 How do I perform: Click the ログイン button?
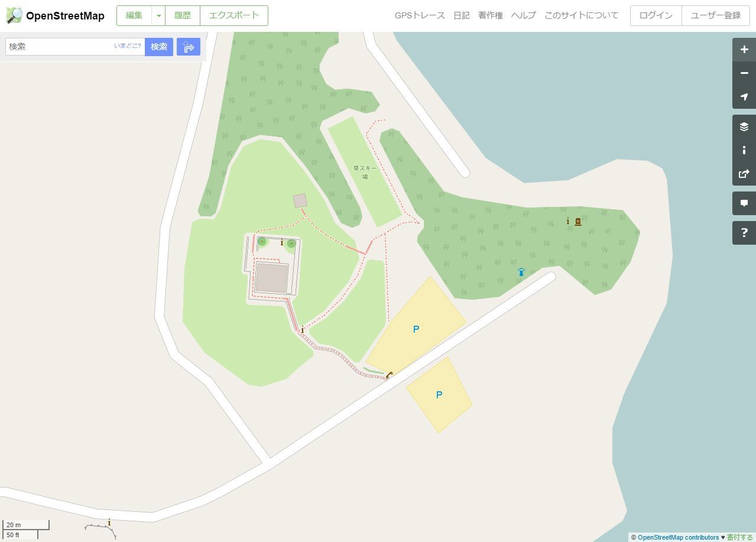click(656, 16)
